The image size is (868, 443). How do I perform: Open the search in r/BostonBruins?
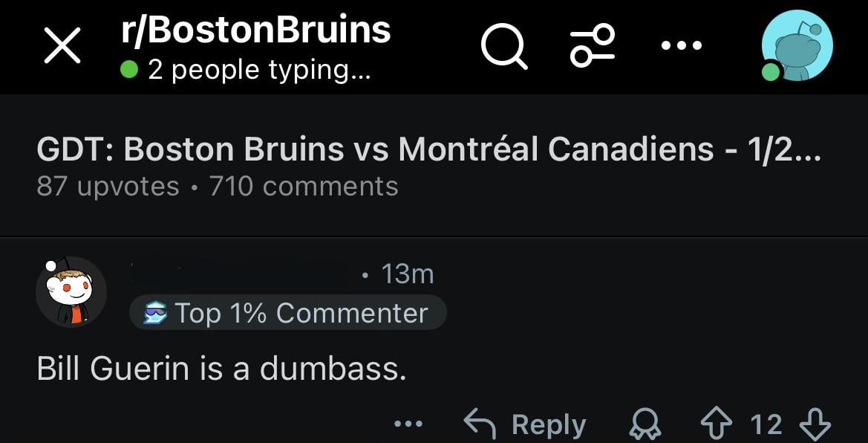point(503,46)
